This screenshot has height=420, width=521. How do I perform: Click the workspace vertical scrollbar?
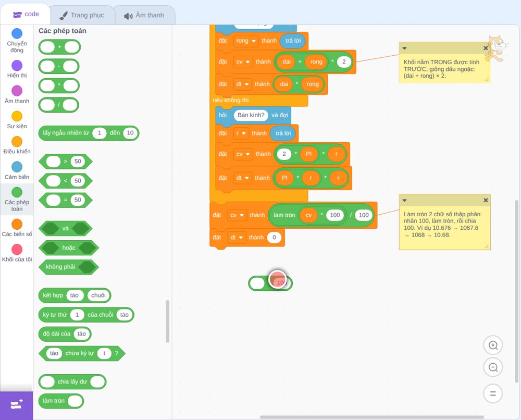(x=516, y=291)
